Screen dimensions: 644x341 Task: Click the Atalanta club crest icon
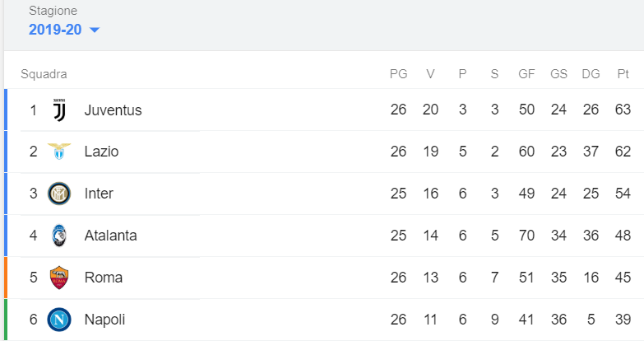point(59,236)
